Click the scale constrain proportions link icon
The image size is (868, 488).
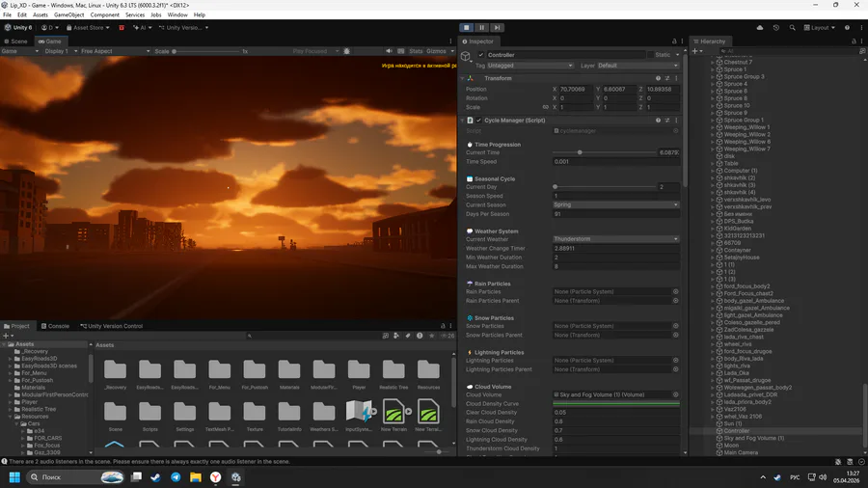click(x=546, y=107)
